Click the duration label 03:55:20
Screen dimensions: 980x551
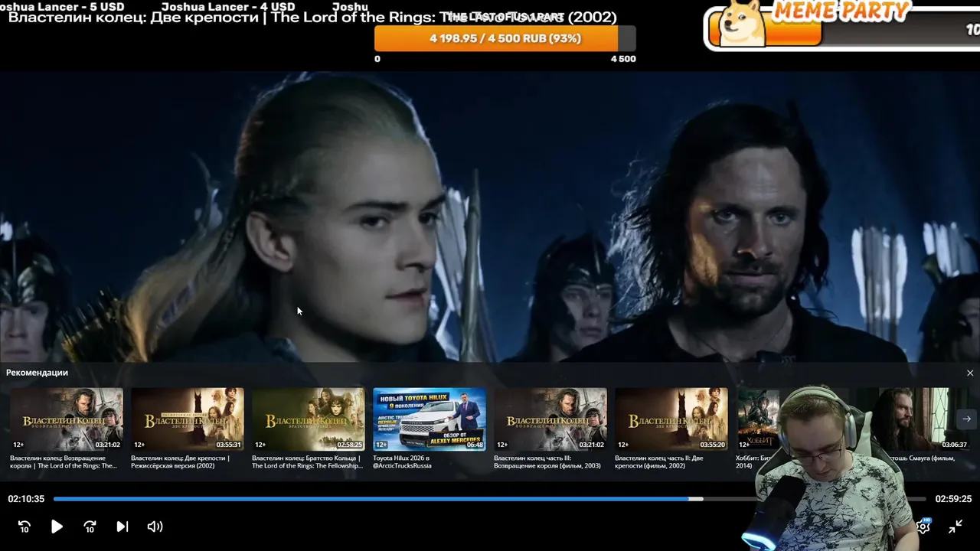coord(713,445)
